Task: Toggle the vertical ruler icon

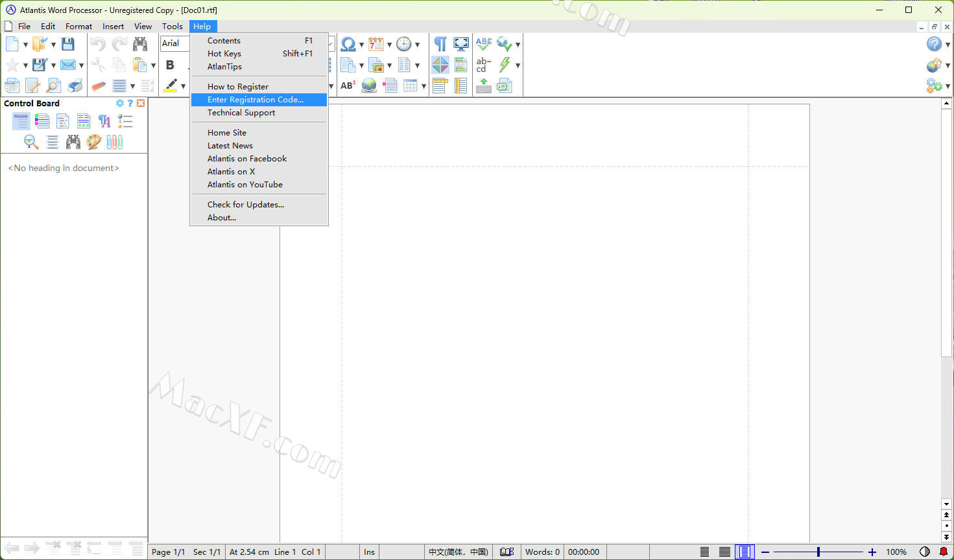Action: pyautogui.click(x=461, y=86)
